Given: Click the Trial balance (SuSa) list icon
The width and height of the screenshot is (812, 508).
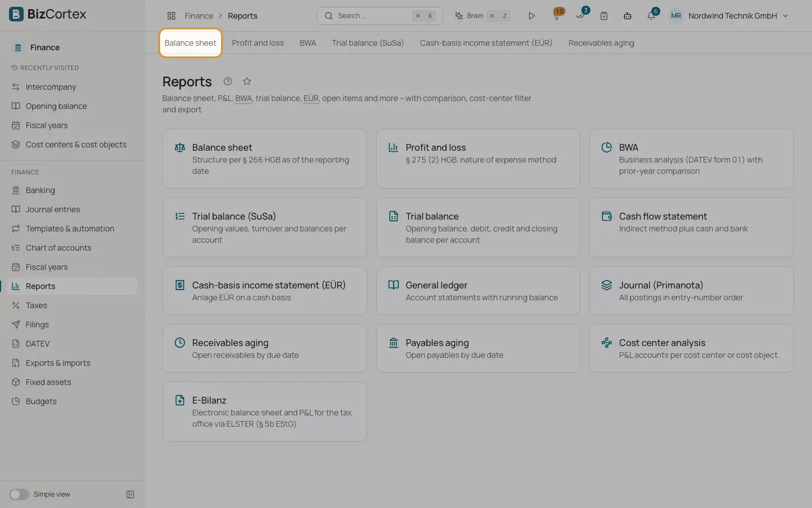Looking at the screenshot, I should pyautogui.click(x=180, y=216).
